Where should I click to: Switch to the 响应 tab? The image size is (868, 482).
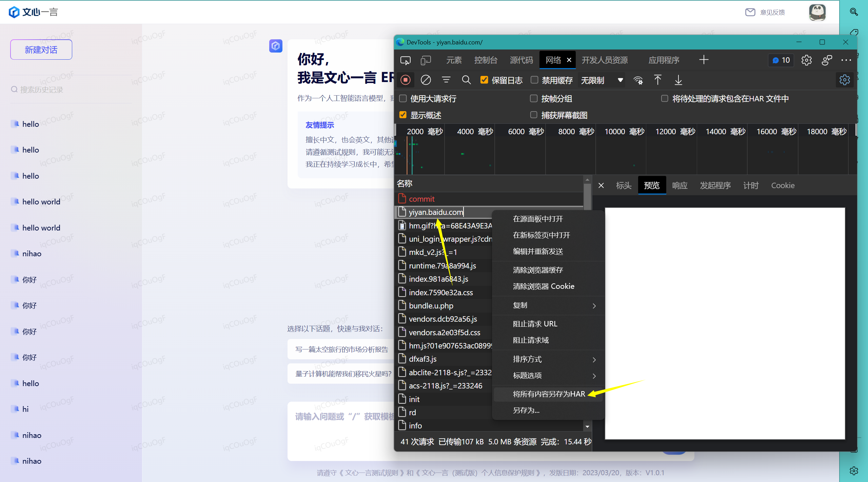tap(679, 185)
